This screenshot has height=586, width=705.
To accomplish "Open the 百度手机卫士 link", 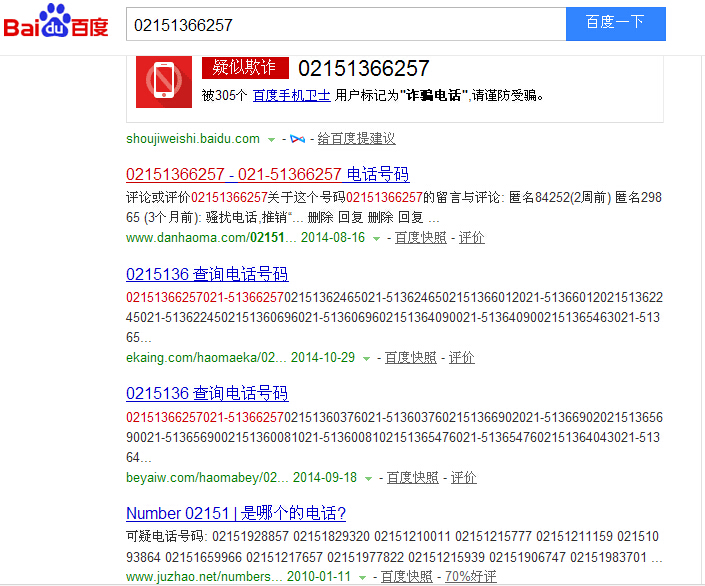I will (291, 95).
